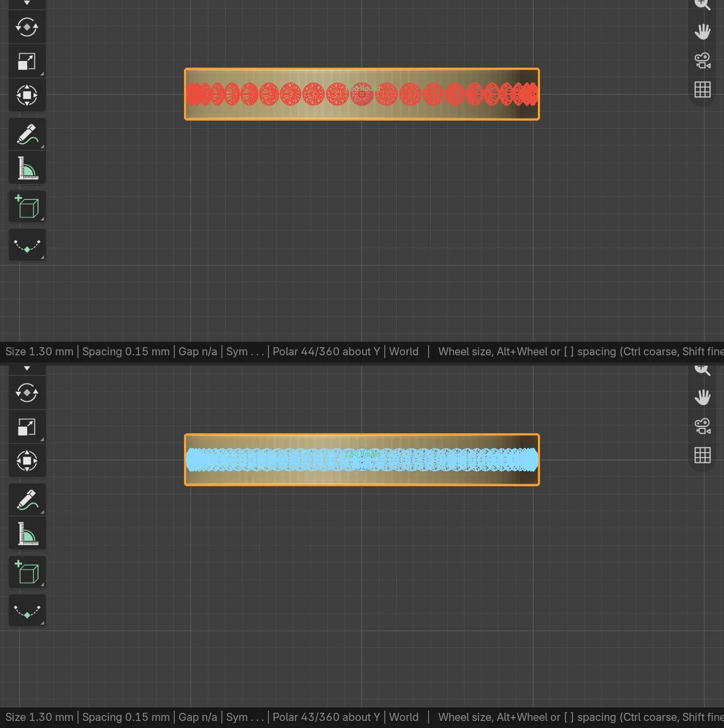The image size is (724, 728).
Task: Choose the Measure tool in the red-gem viewport
Action: click(27, 168)
